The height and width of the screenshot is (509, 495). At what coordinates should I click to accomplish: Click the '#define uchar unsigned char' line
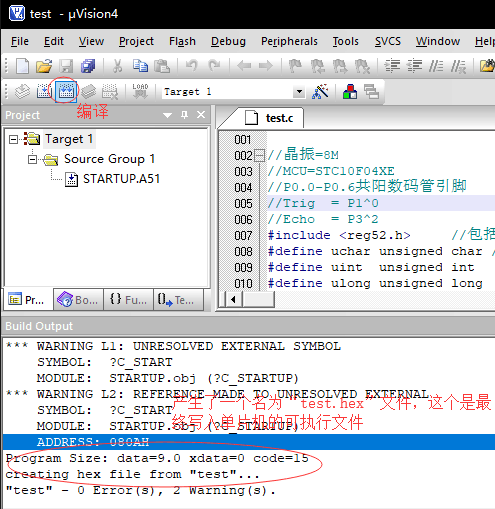pyautogui.click(x=375, y=251)
